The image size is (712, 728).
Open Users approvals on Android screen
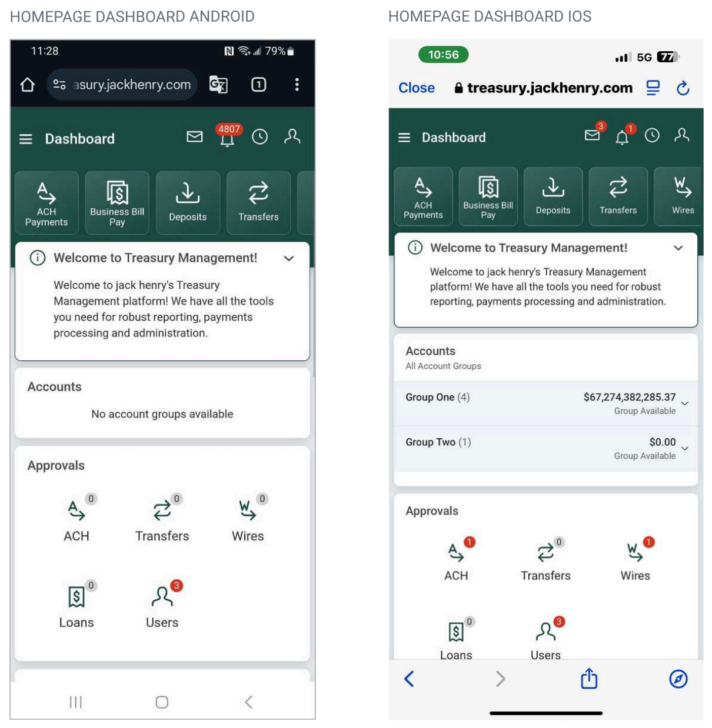pyautogui.click(x=162, y=605)
